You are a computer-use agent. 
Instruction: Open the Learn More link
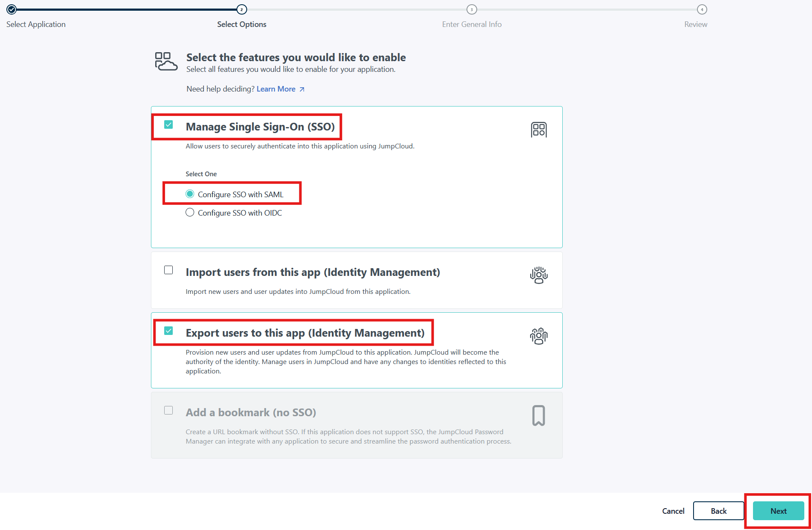point(276,89)
